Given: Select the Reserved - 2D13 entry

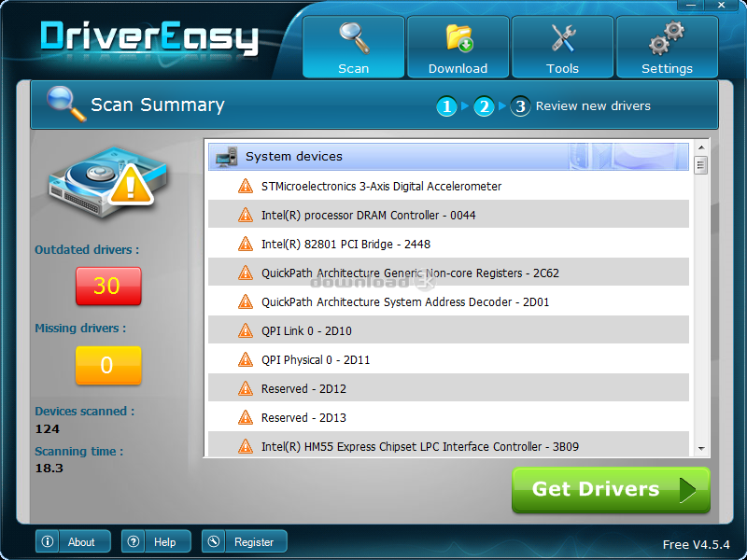Looking at the screenshot, I should [x=448, y=417].
